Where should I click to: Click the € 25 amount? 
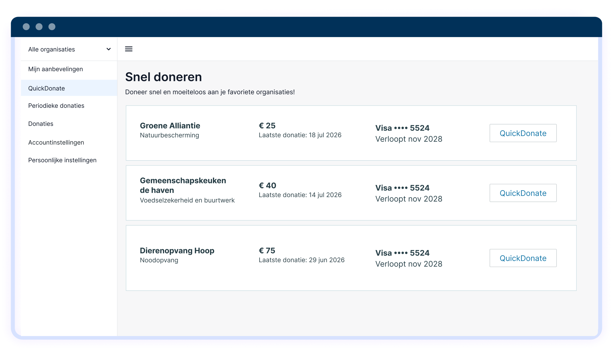click(267, 126)
